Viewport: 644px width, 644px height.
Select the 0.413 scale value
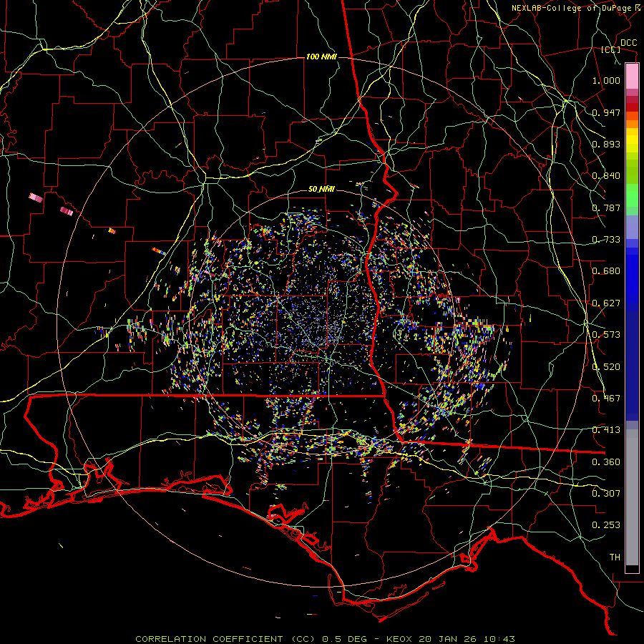click(606, 430)
